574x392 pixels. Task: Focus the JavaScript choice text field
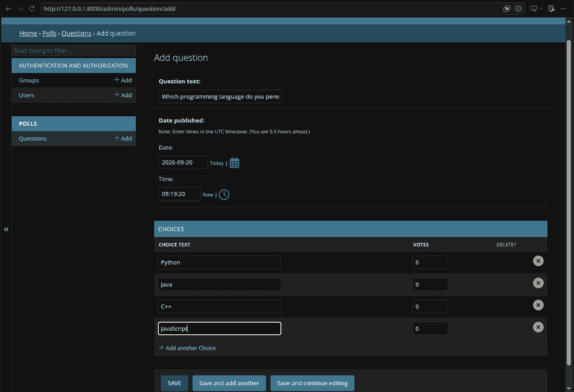pyautogui.click(x=220, y=328)
